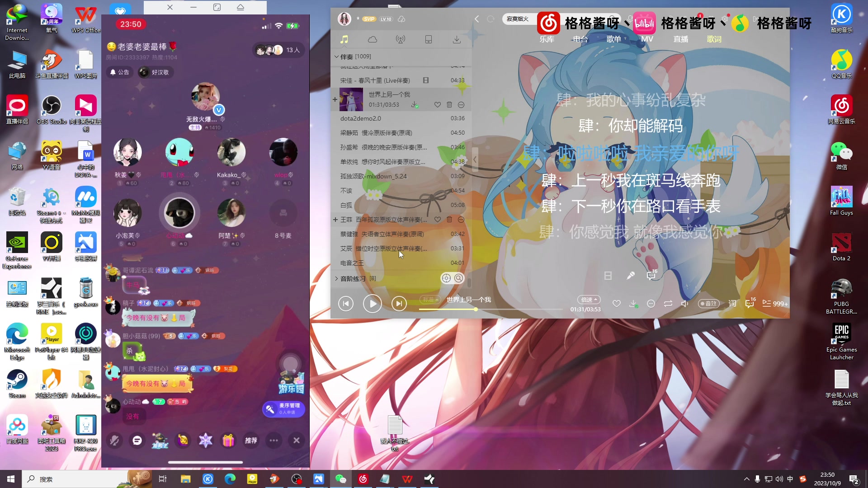868x488 pixels.
Task: Click the raised-hand emoji icon in chat room
Action: click(x=183, y=441)
